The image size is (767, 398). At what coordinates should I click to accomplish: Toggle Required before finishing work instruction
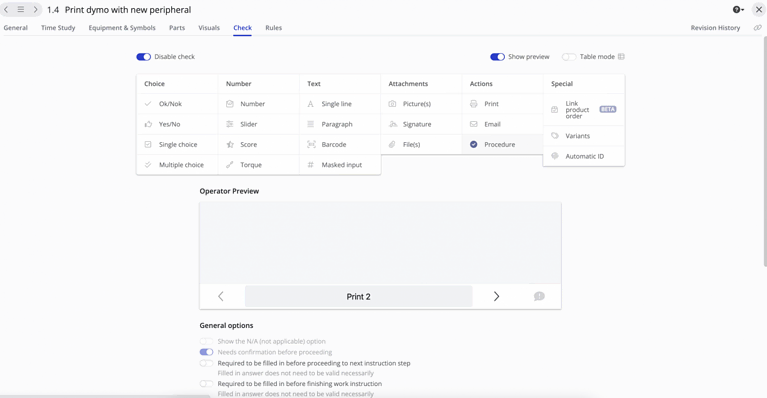pos(206,384)
